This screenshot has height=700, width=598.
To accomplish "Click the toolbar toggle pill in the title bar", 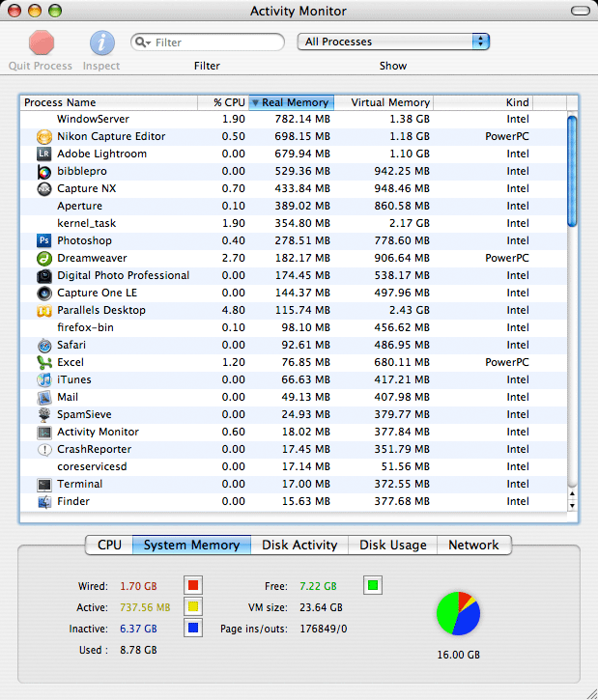I will (581, 11).
